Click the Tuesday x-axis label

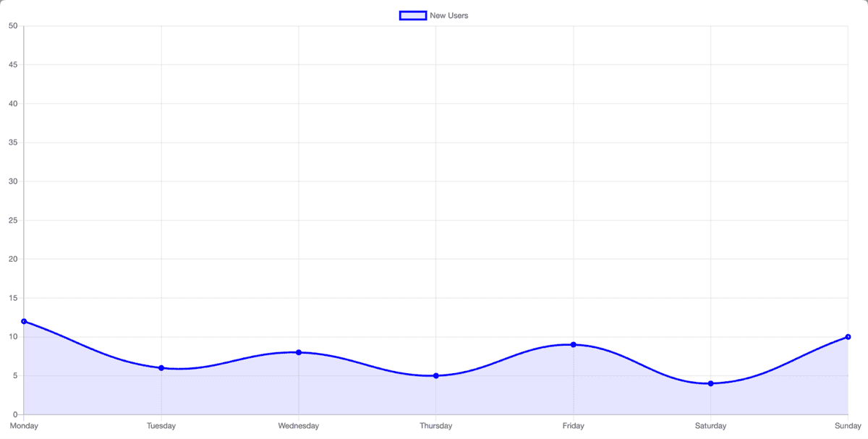pos(161,426)
